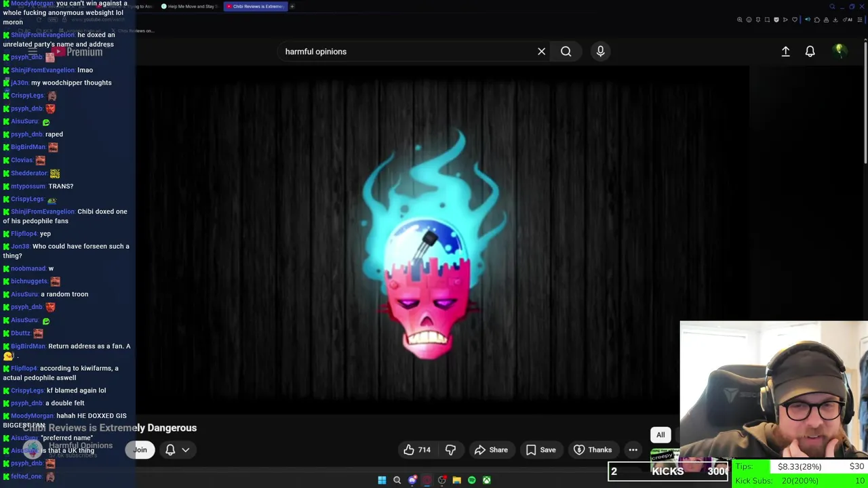Open a new browser tab with plus
868x488 pixels.
[x=292, y=6]
